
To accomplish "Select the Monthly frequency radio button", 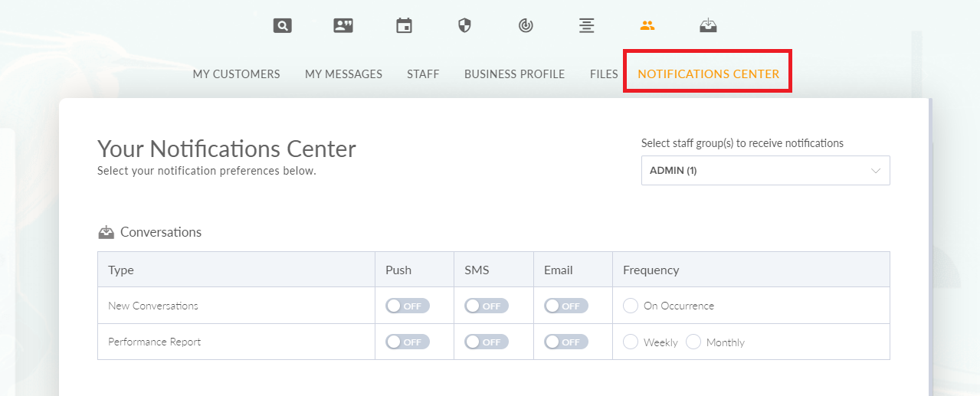I will click(693, 342).
